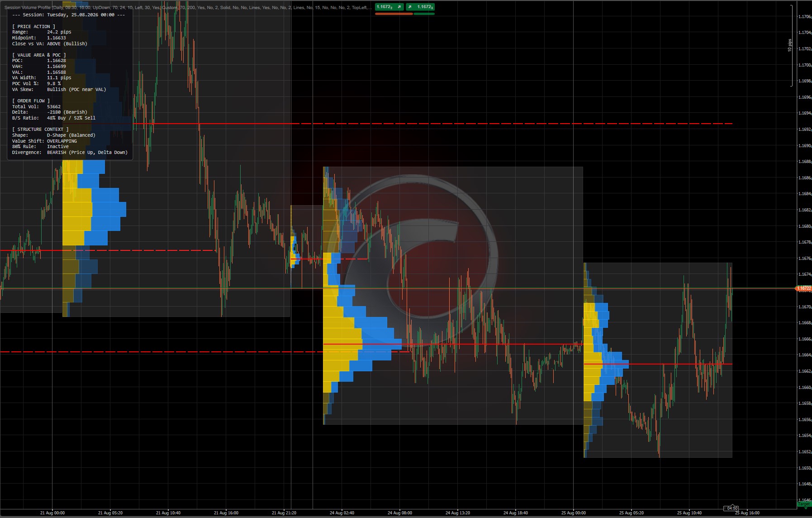Click the green Target label on price axis
812x518 pixels.
(804, 504)
